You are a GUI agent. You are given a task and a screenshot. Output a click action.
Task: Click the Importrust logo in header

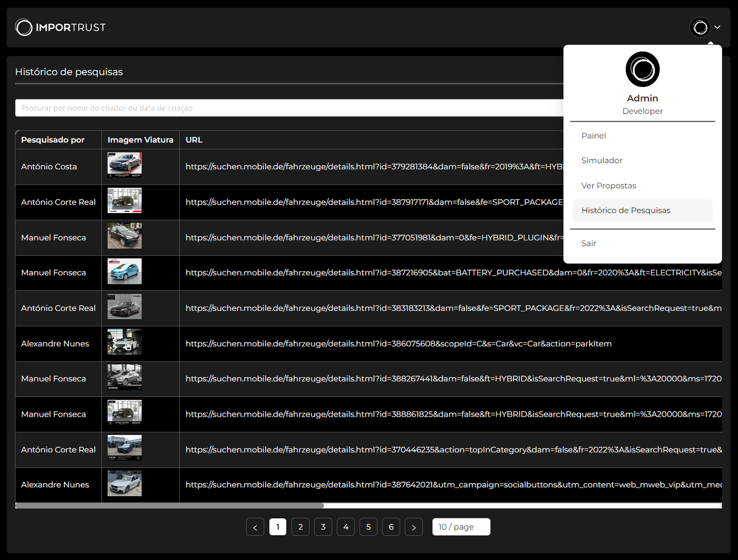60,27
